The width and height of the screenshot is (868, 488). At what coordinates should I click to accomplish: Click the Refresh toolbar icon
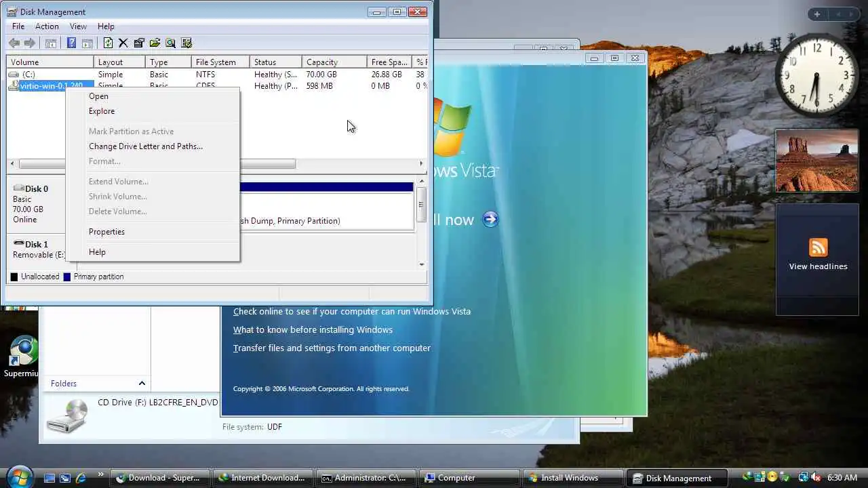point(108,43)
